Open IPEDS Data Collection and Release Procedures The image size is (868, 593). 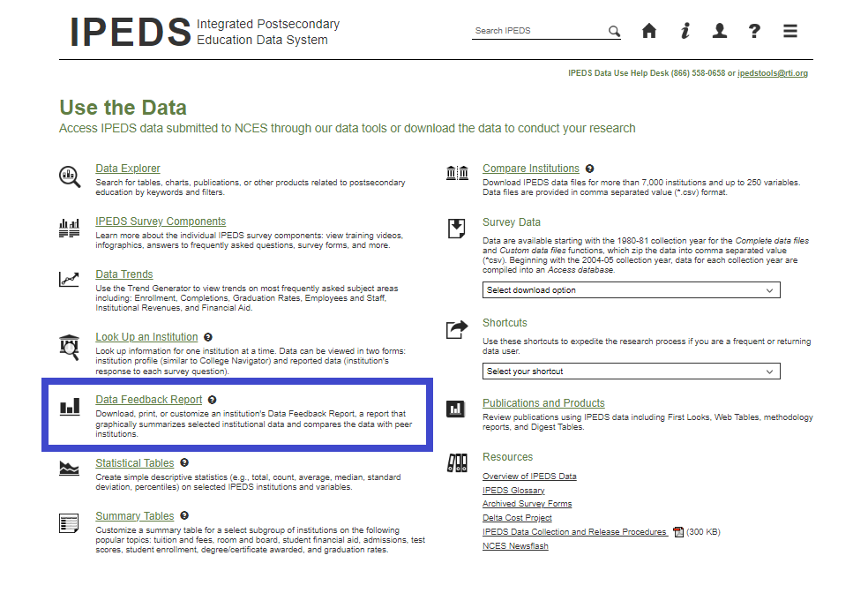[x=574, y=532]
